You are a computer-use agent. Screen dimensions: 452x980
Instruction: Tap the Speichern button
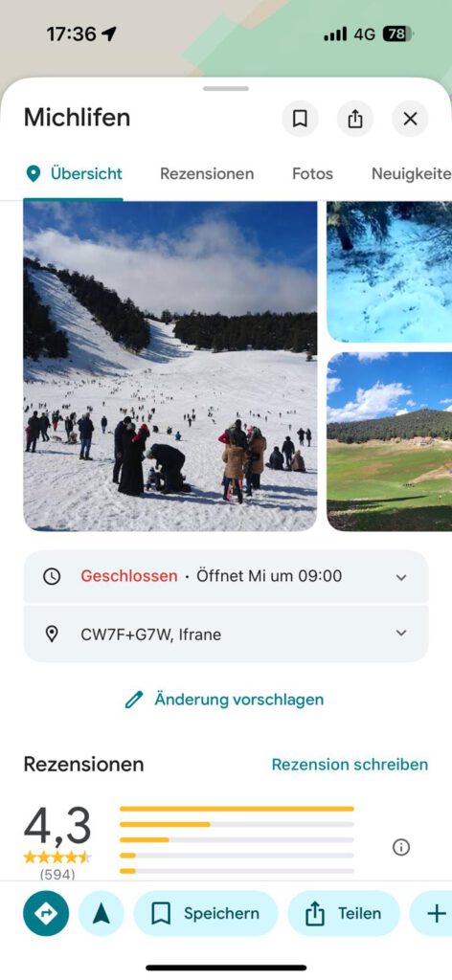pyautogui.click(x=206, y=913)
